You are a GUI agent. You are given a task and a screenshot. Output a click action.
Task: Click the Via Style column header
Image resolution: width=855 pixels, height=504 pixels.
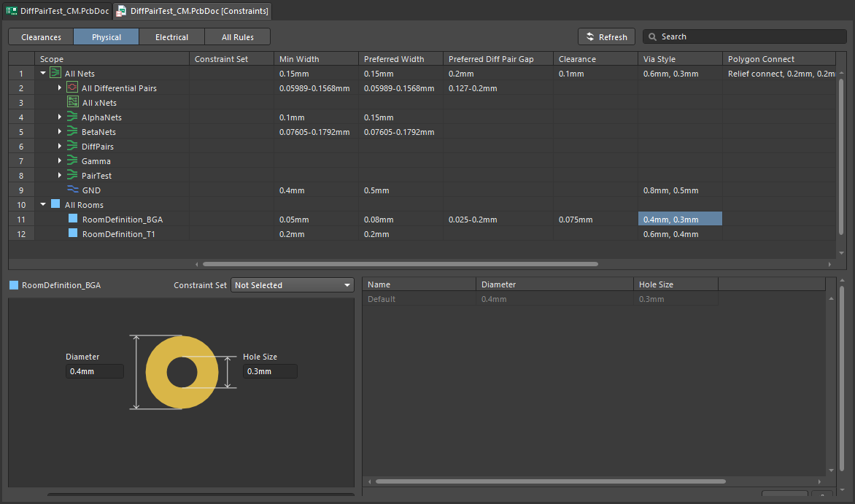pyautogui.click(x=680, y=59)
